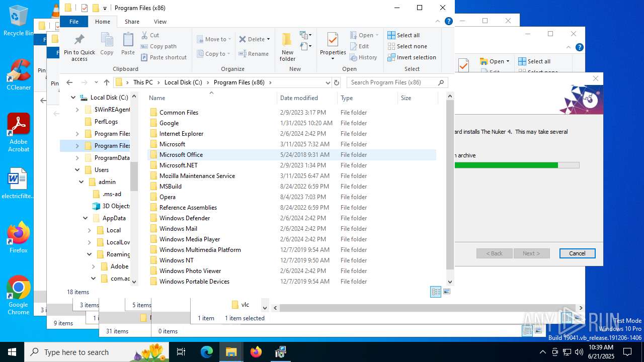644x362 pixels.
Task: Open the File tab
Action: pos(74,22)
